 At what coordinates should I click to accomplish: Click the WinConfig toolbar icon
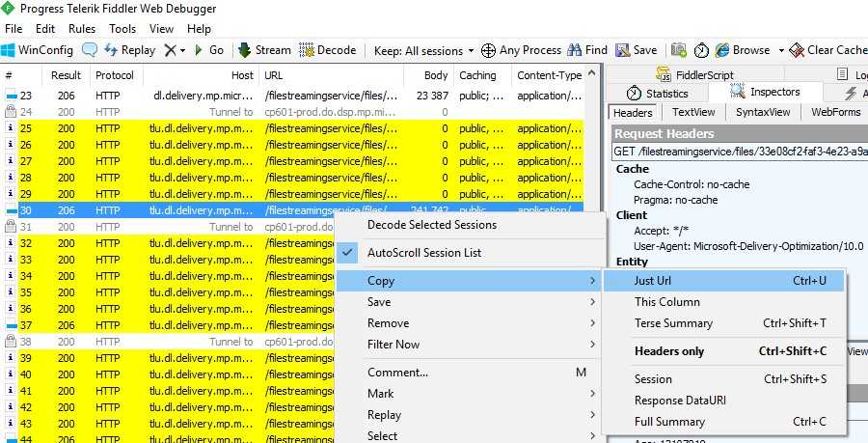click(9, 50)
